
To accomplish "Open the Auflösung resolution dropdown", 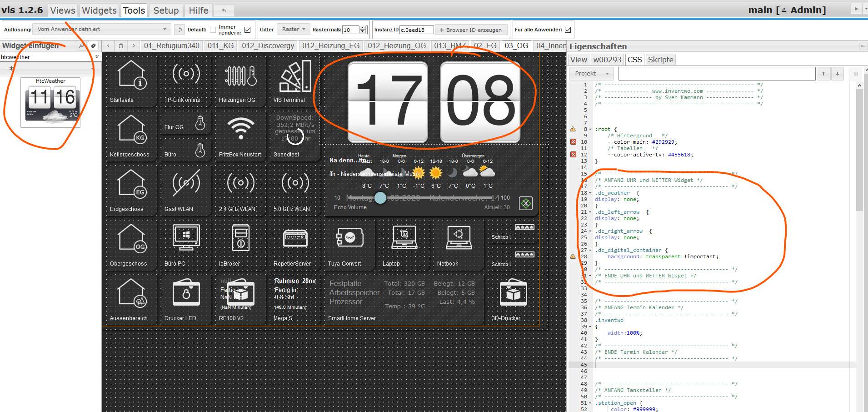I will (101, 29).
